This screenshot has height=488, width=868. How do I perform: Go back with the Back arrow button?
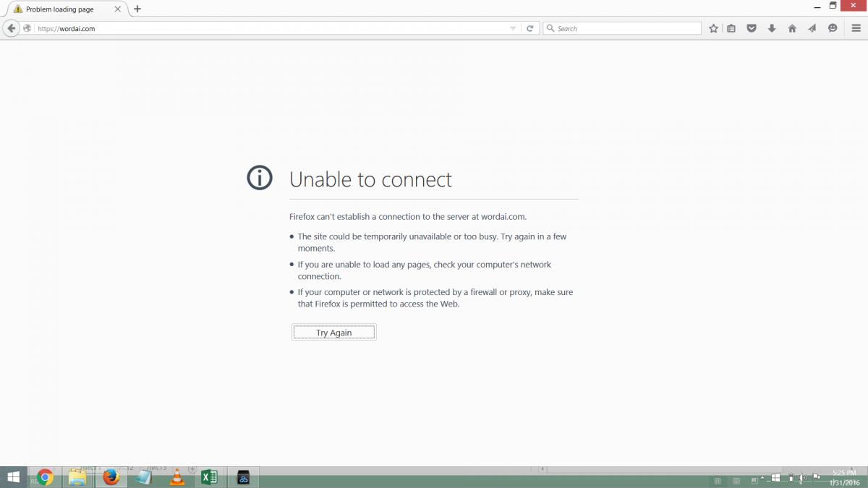click(x=11, y=28)
